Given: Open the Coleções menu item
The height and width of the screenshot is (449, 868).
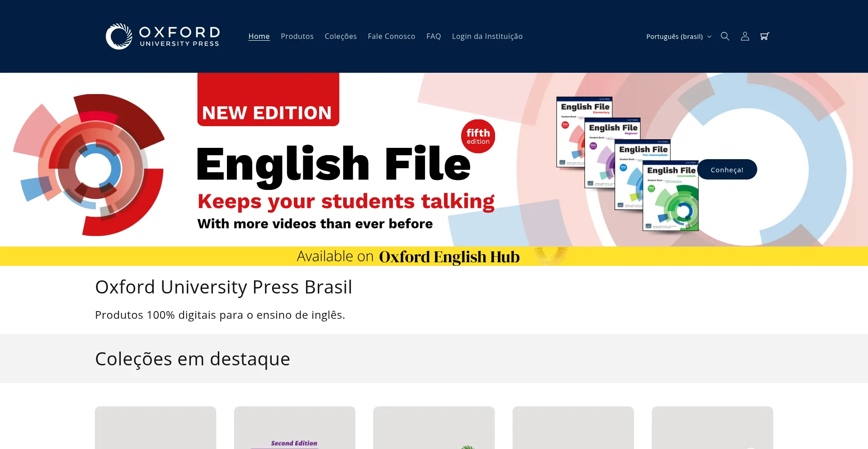Looking at the screenshot, I should pos(340,36).
